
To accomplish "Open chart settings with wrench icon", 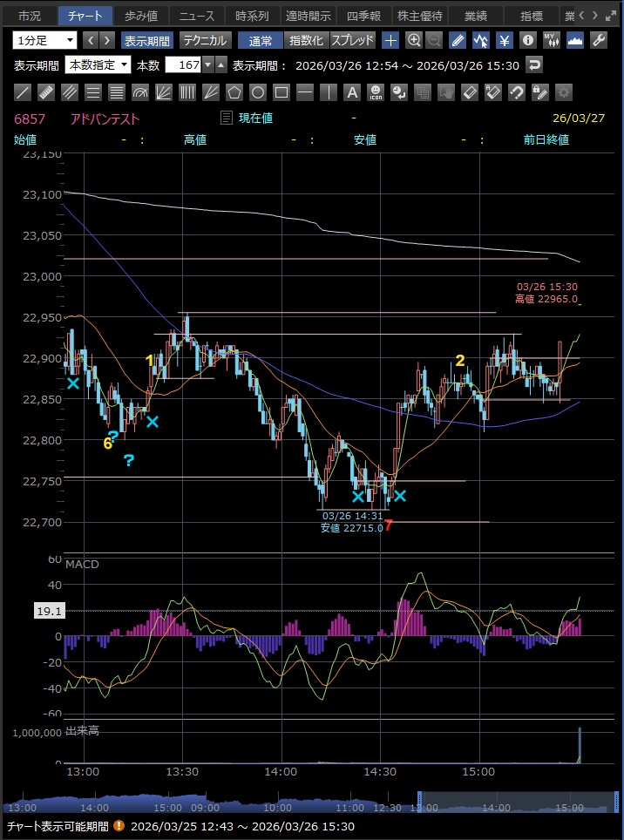I will tap(598, 40).
